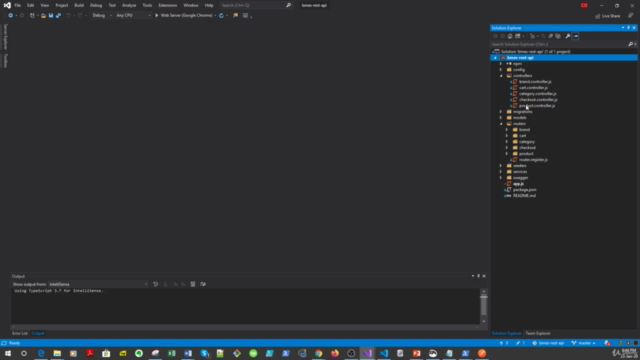640x360 pixels.
Task: Open the Build menu
Action: 79,5
